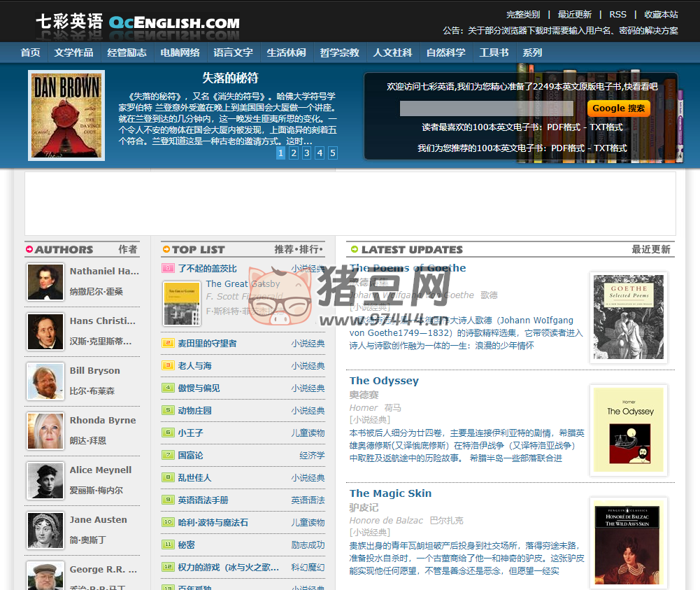This screenshot has width=700, height=590.
Task: Open 了不起的盖茨比 in top list
Action: 208,269
